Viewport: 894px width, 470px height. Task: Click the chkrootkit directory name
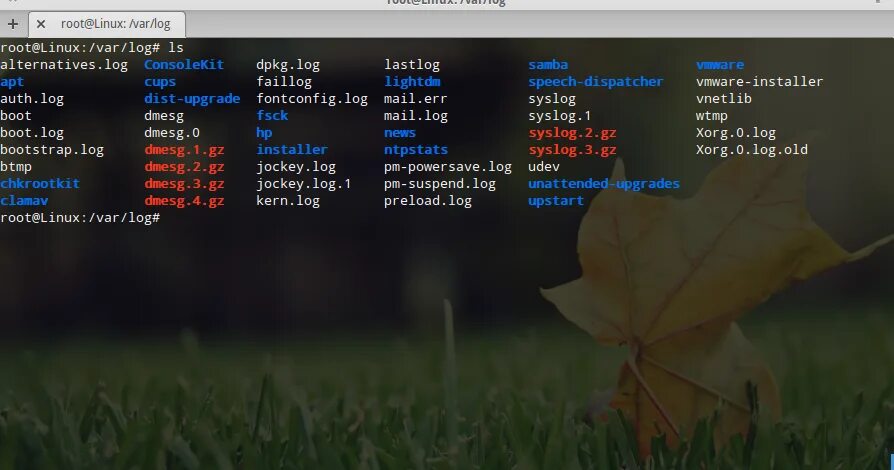point(40,184)
